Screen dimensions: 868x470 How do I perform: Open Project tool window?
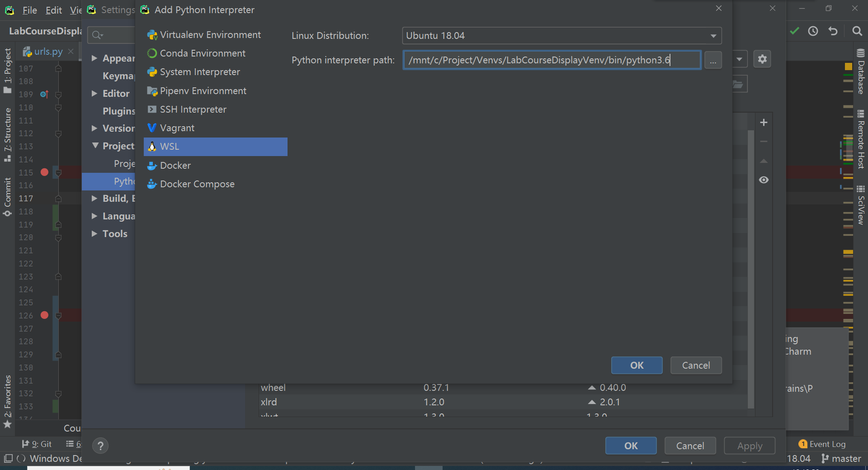coord(7,70)
